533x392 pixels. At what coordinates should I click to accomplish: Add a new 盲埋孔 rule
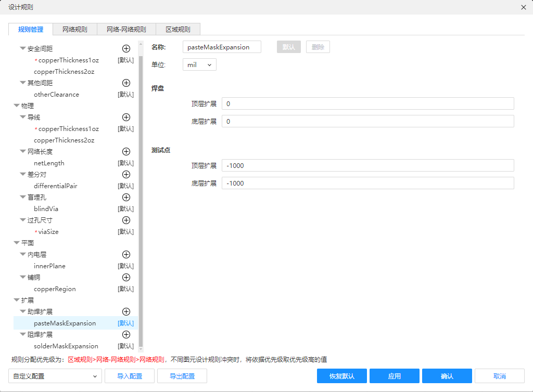click(126, 197)
